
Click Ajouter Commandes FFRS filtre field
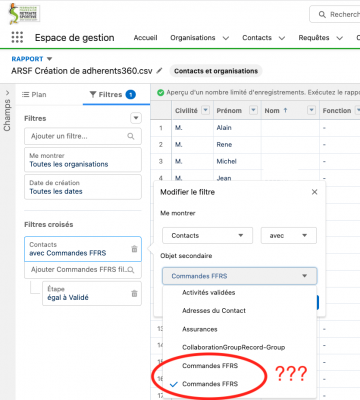click(83, 270)
